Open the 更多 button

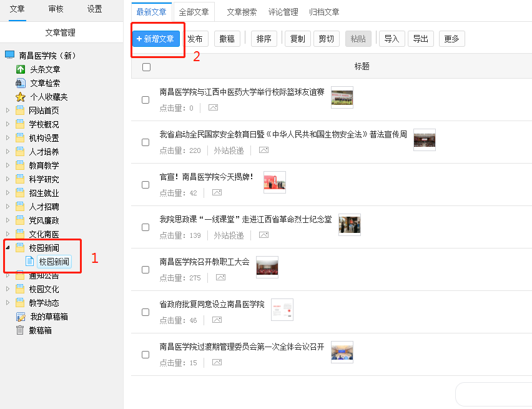(x=451, y=39)
